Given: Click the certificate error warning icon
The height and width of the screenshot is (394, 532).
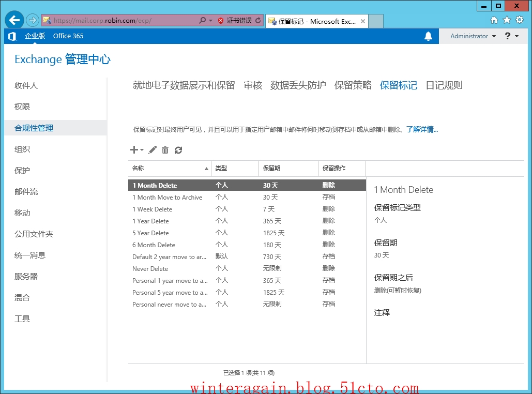Looking at the screenshot, I should (221, 21).
